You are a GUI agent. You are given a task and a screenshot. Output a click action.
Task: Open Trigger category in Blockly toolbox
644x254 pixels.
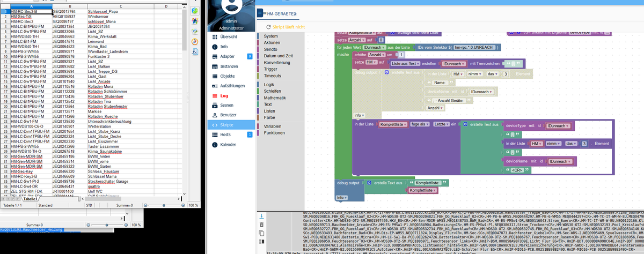[270, 69]
